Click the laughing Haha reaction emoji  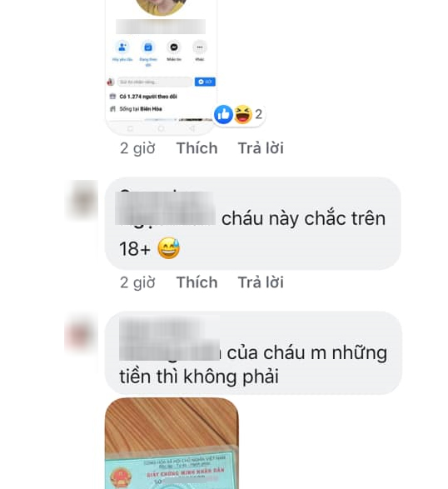point(243,114)
